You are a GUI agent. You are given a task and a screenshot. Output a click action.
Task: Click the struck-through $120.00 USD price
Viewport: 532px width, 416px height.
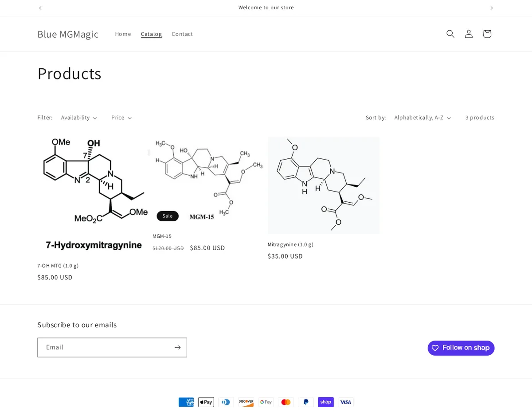tap(168, 248)
